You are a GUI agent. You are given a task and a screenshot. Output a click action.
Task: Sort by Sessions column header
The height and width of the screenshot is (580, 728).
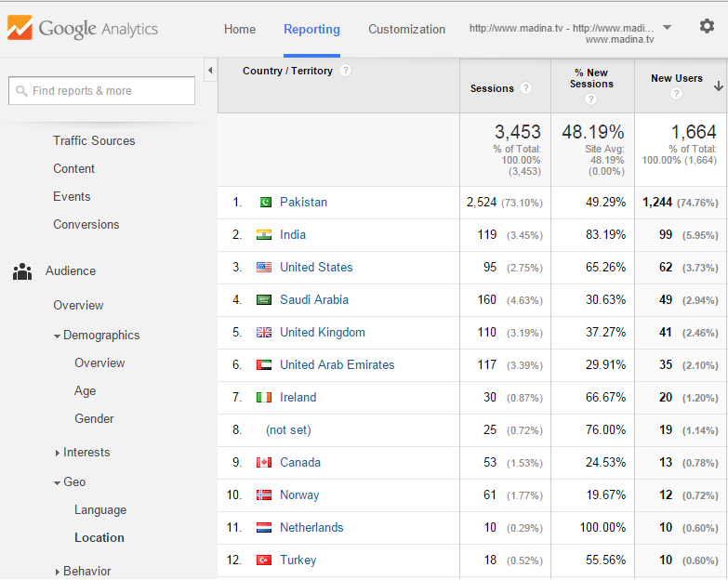click(x=492, y=88)
